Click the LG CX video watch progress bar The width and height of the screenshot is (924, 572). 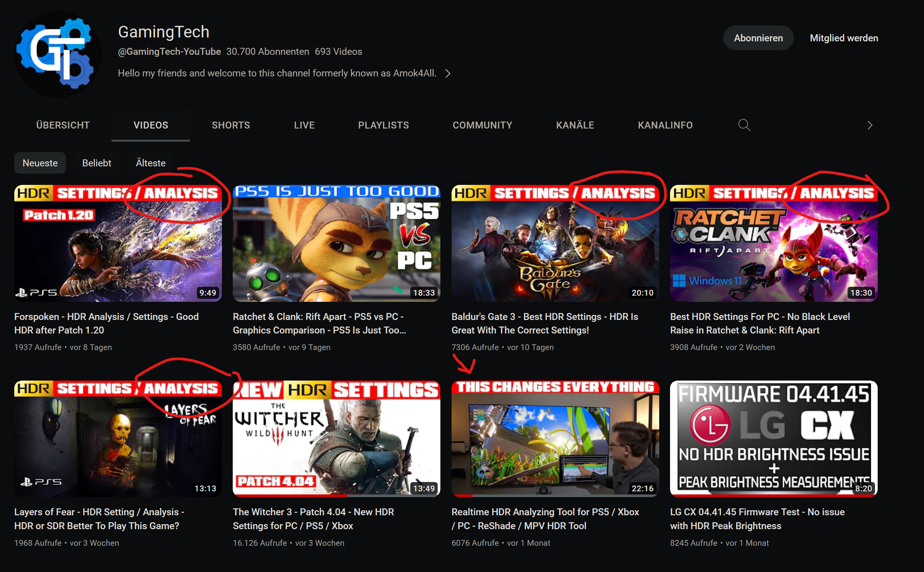774,496
